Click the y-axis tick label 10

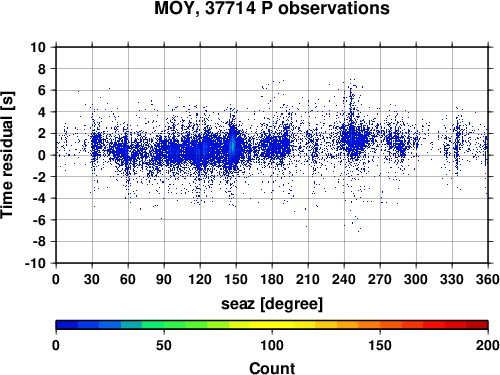click(38, 47)
